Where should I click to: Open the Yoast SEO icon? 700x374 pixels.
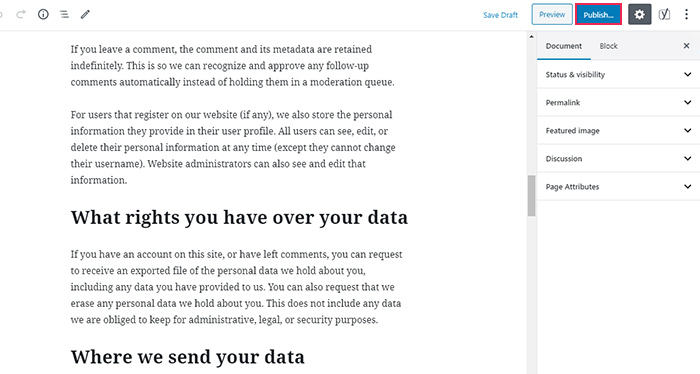point(664,15)
